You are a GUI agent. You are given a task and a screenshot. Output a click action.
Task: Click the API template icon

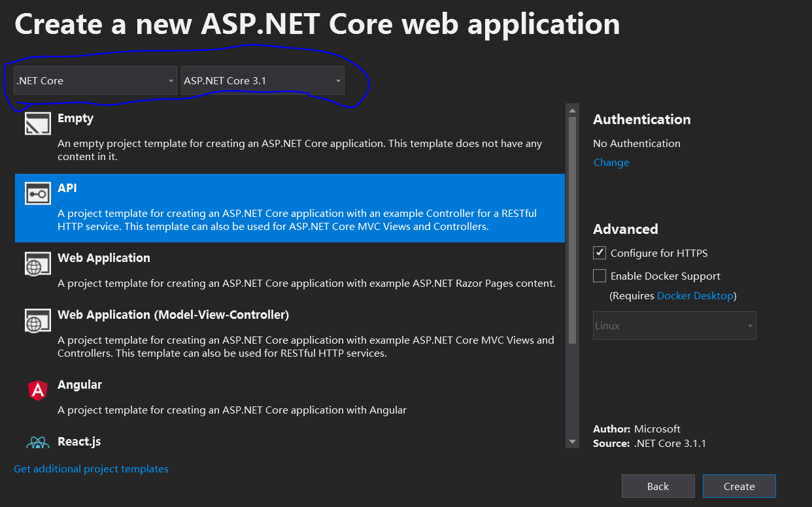click(x=38, y=193)
